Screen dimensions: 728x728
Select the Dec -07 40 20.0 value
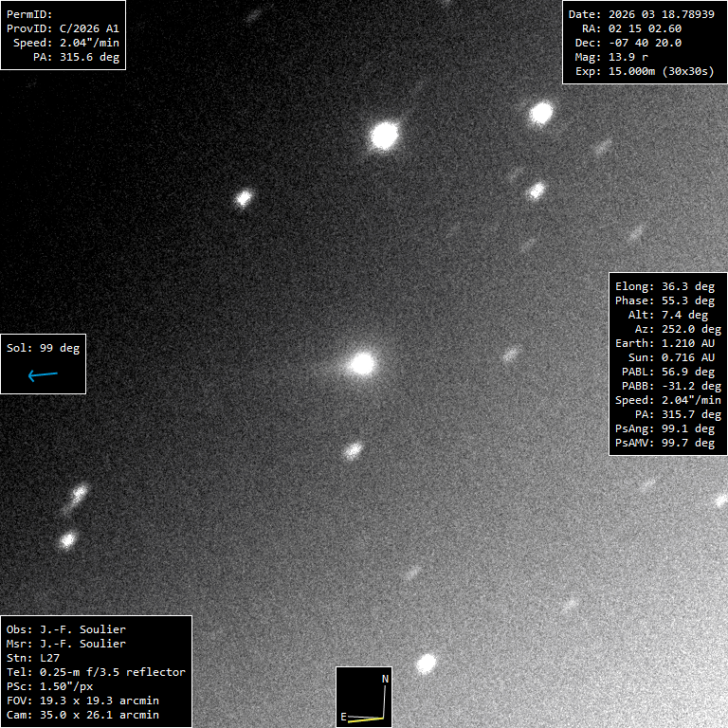[x=641, y=43]
